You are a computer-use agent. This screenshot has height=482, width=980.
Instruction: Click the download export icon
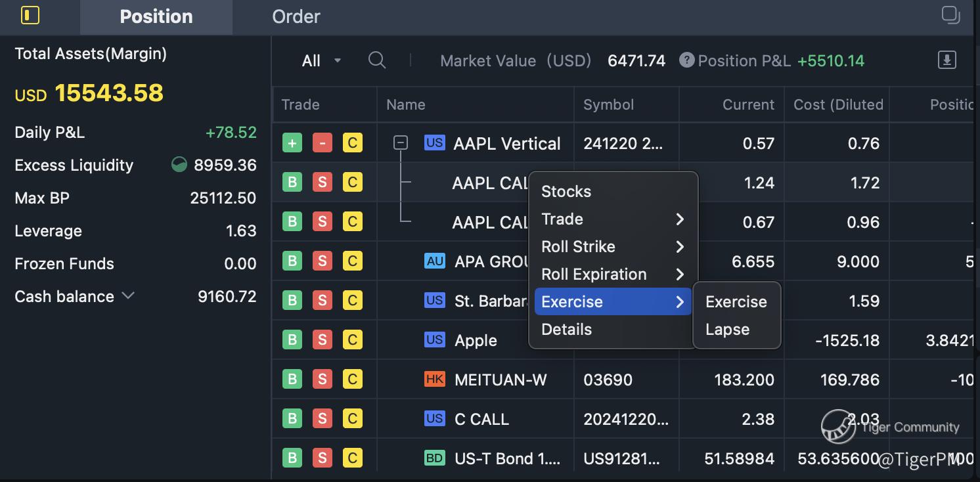tap(947, 60)
